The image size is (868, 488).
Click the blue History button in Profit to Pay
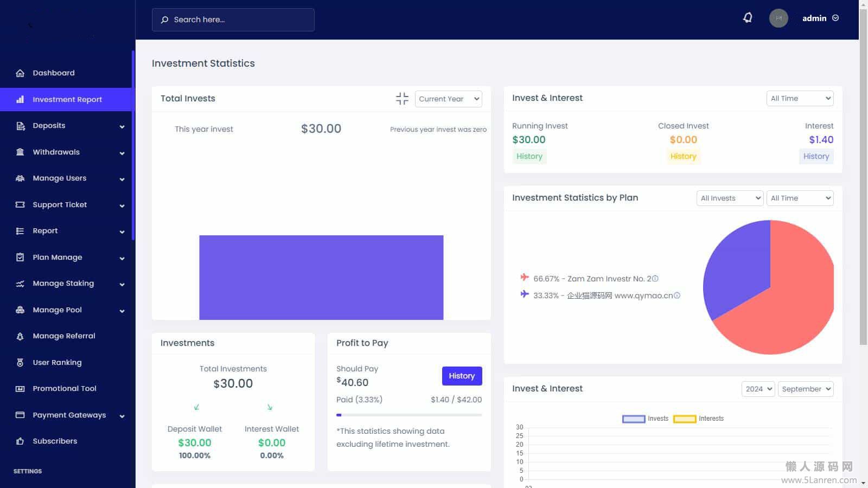462,376
